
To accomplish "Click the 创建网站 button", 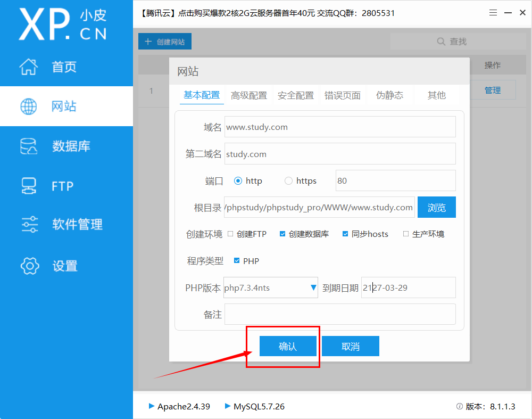I will (165, 42).
